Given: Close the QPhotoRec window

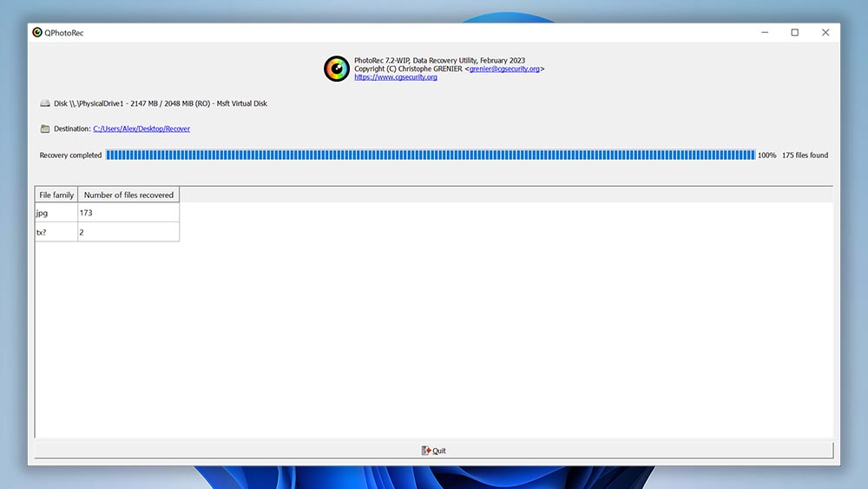Looking at the screenshot, I should pyautogui.click(x=825, y=32).
